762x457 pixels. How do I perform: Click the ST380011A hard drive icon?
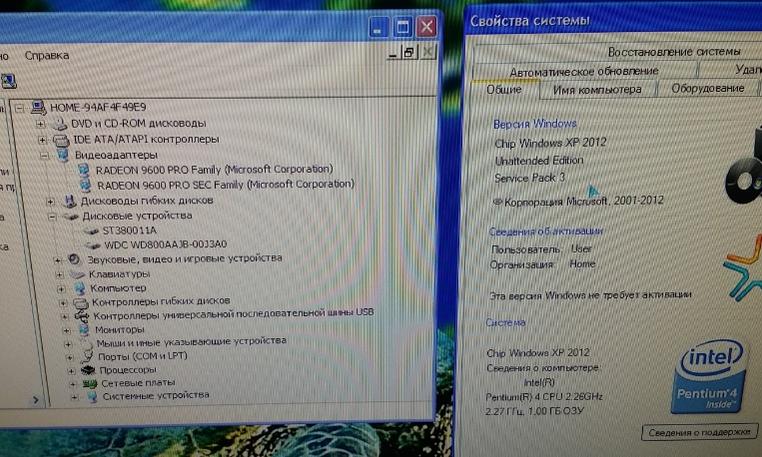90,231
